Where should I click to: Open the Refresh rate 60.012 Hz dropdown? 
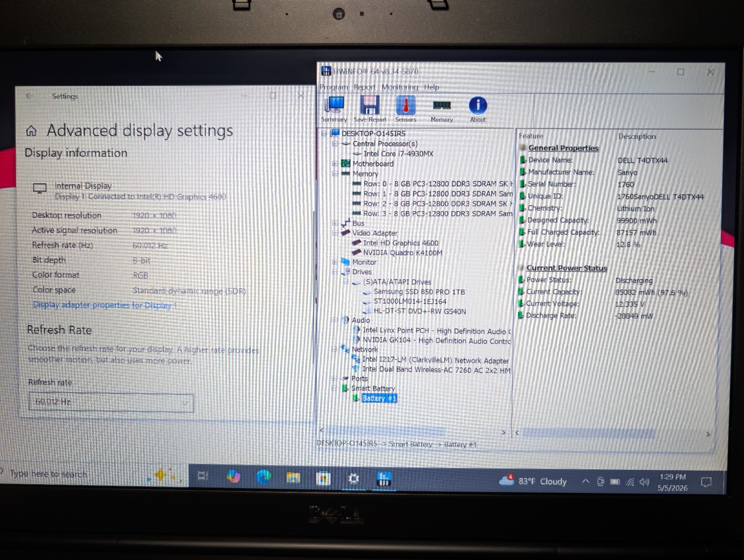[x=111, y=402]
